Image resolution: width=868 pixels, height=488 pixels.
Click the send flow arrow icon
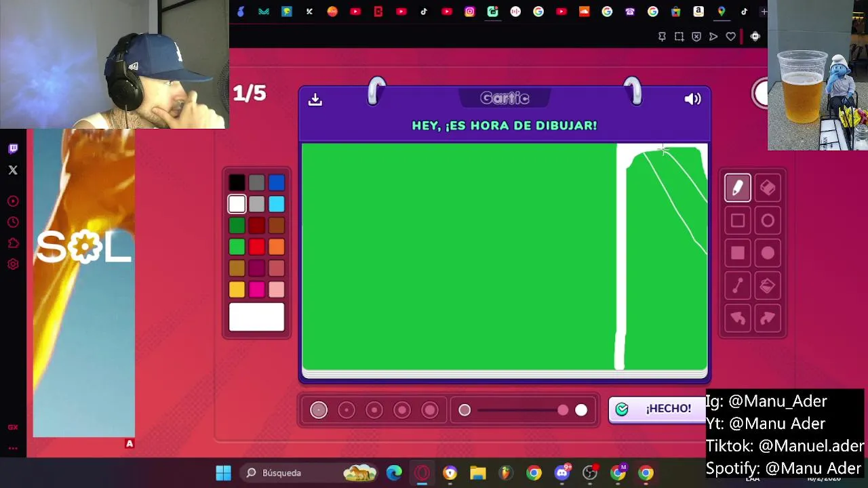pyautogui.click(x=713, y=37)
